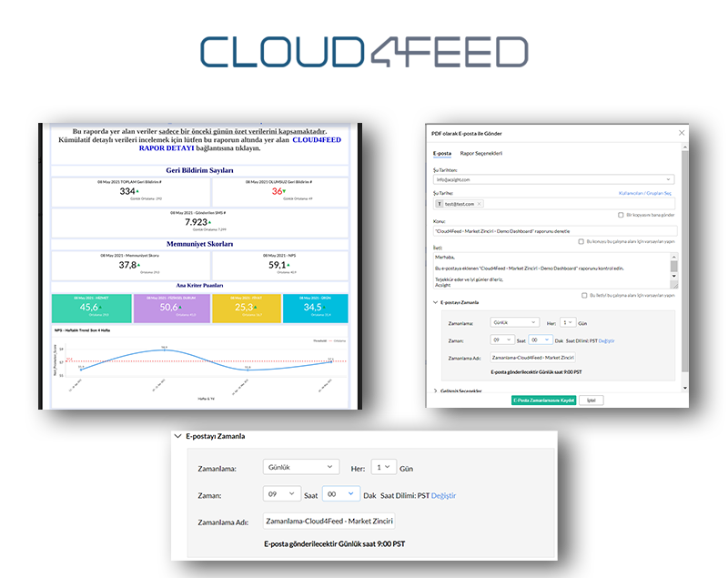Viewport: 728px width, 578px height.
Task: Open the CLOUD4FEED RAPOR DETAYI link
Action: 240,144
